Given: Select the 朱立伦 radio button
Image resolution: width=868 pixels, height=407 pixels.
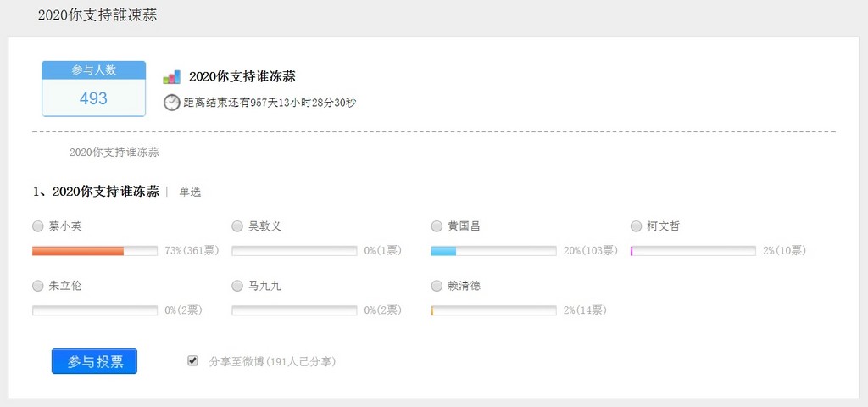Looking at the screenshot, I should tap(37, 286).
